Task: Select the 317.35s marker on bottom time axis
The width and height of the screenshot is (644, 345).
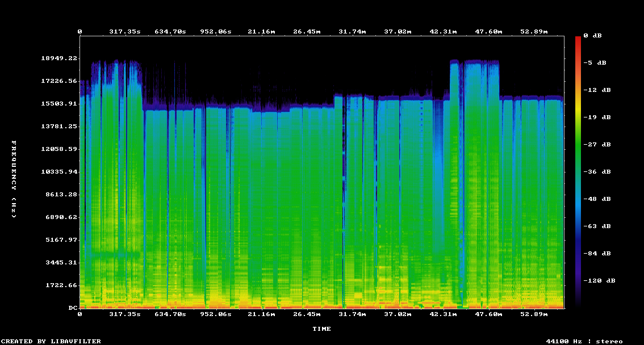Action: pyautogui.click(x=124, y=314)
